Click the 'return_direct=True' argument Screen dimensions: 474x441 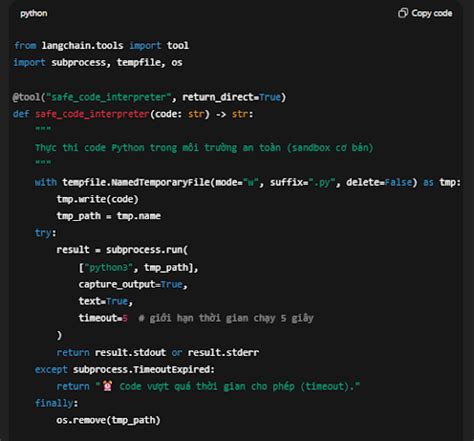[231, 97]
